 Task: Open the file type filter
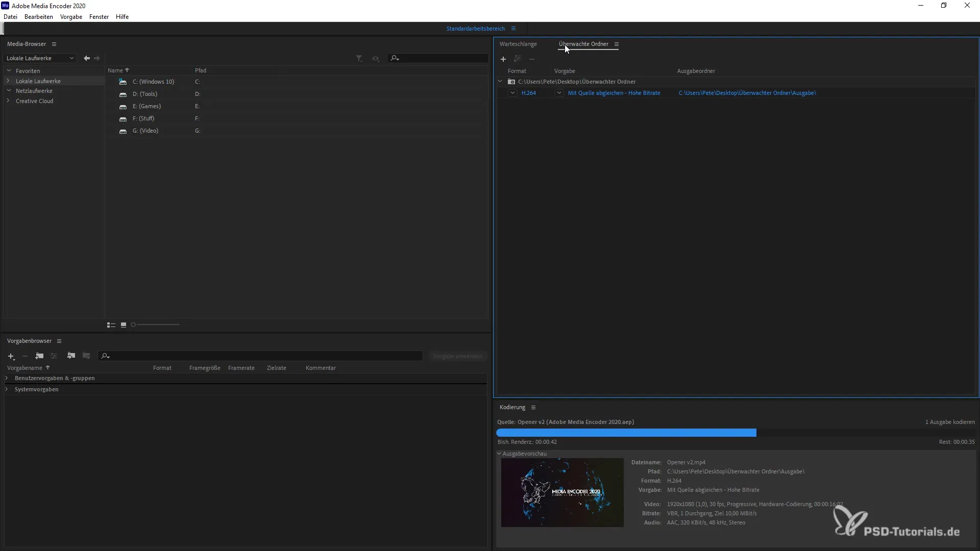click(x=359, y=59)
